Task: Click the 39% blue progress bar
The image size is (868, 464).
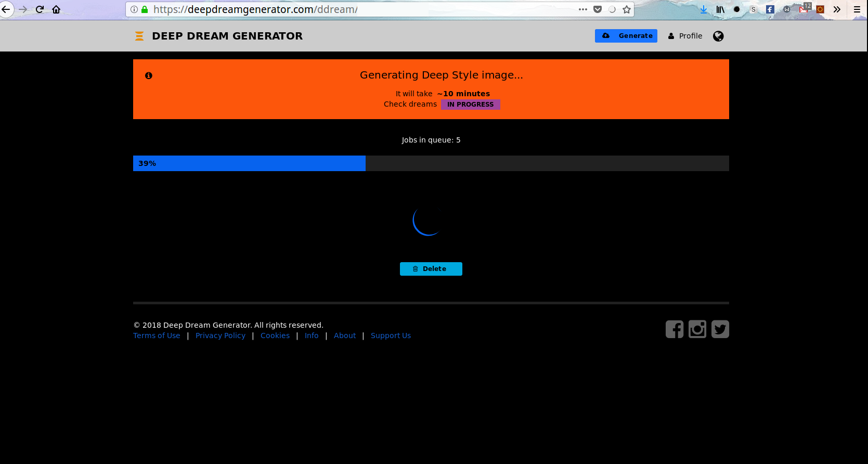Action: 249,163
